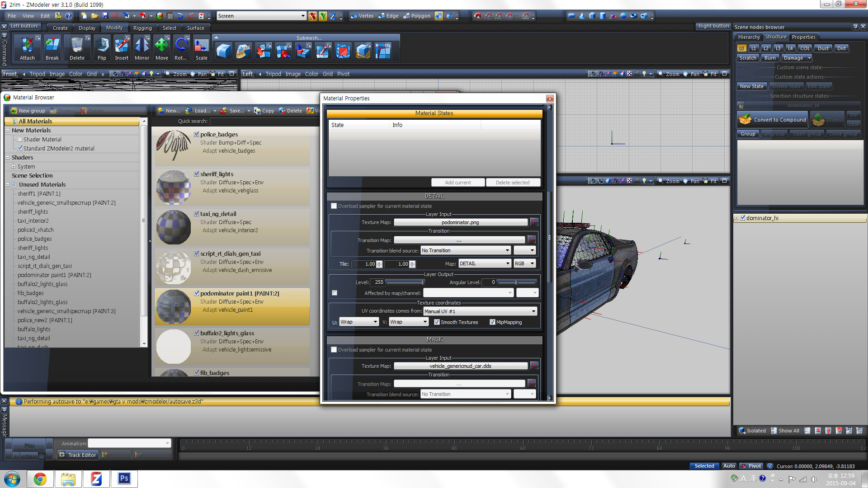This screenshot has width=868, height=488.
Task: Disable the MipMapping checkbox
Action: tap(492, 322)
